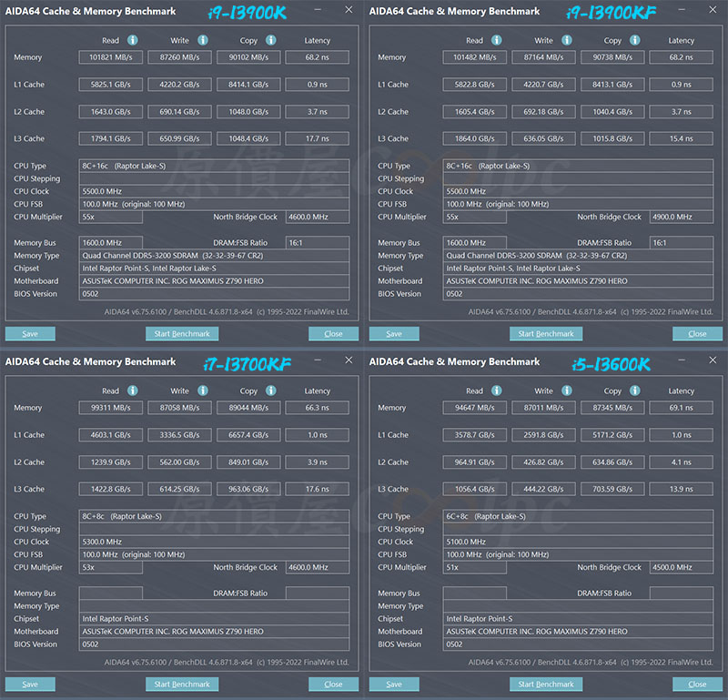Click Copy info icon in i7-13700KF window

(x=271, y=391)
